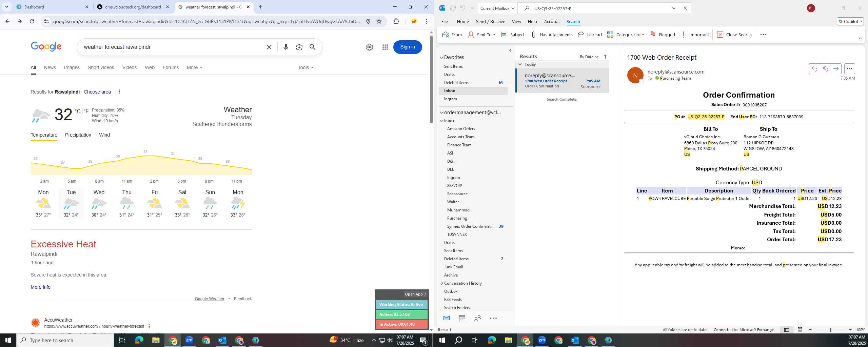Click the Google voice search microphone icon
This screenshot has height=347, width=868.
point(286,47)
